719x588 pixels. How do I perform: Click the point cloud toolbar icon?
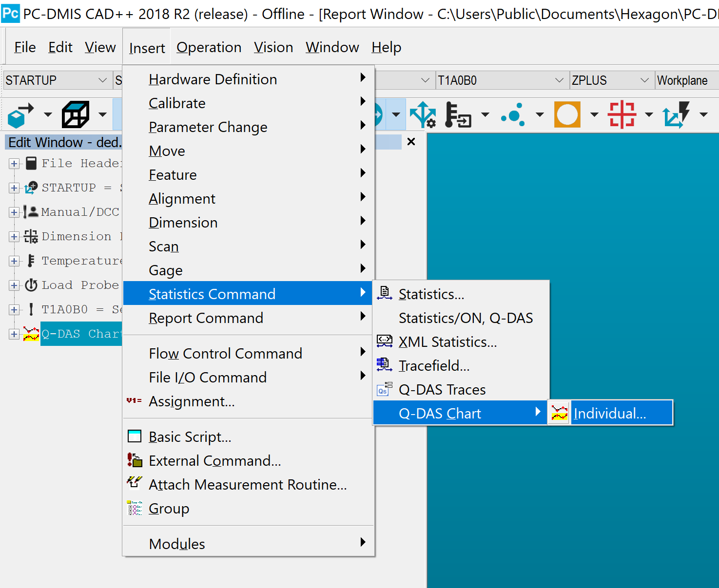(x=512, y=114)
